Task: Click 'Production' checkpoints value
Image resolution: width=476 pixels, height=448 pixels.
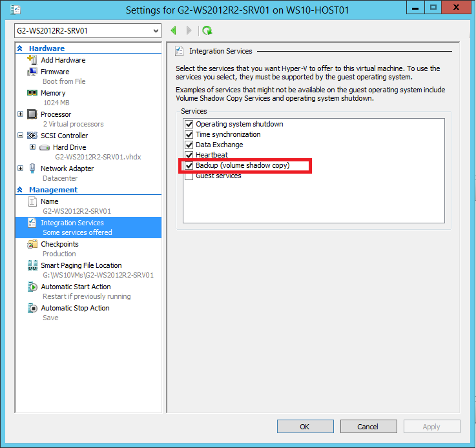Action: click(59, 254)
